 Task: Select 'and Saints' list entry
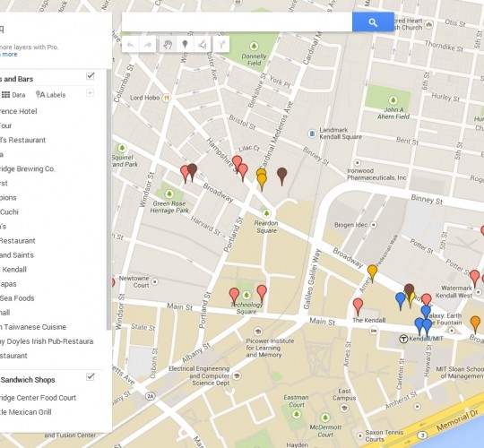17,255
